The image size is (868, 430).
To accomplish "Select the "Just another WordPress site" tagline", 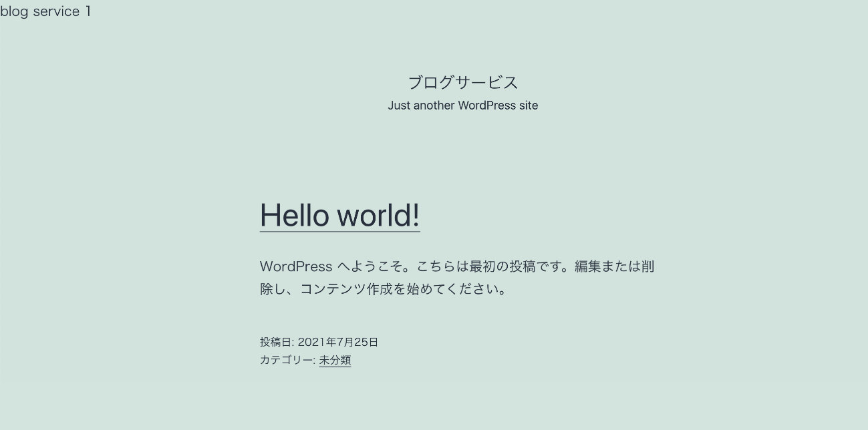I will (462, 105).
